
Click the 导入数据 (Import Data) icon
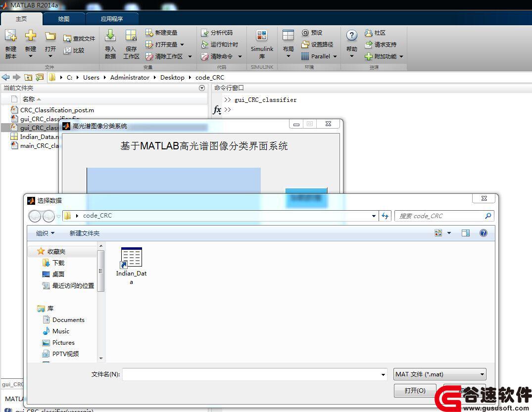click(110, 36)
